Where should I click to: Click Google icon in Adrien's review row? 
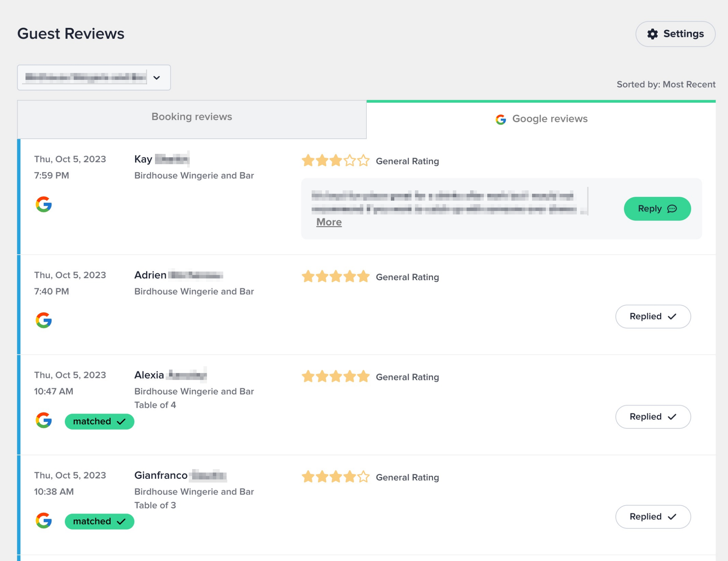tap(44, 320)
